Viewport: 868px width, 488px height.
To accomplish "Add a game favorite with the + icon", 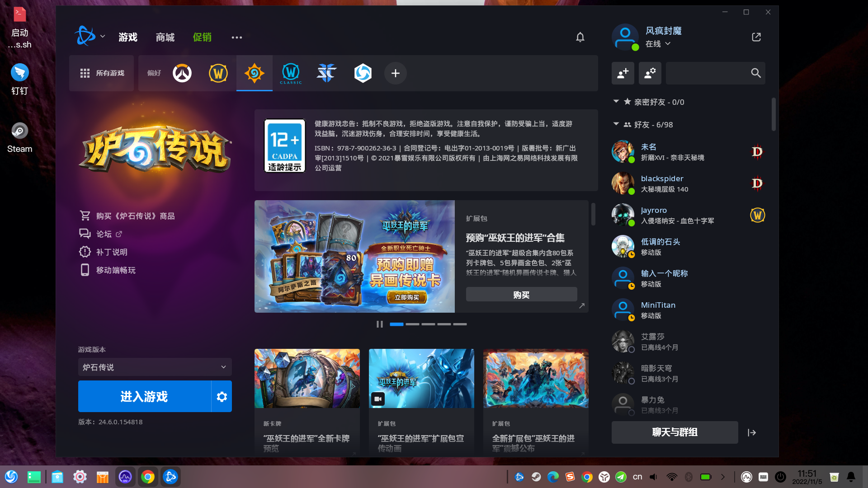I will coord(395,73).
